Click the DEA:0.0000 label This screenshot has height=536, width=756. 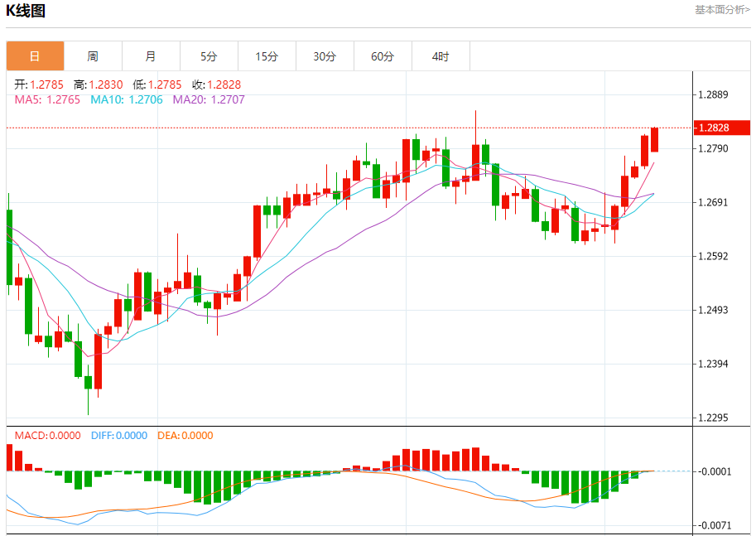click(x=185, y=436)
